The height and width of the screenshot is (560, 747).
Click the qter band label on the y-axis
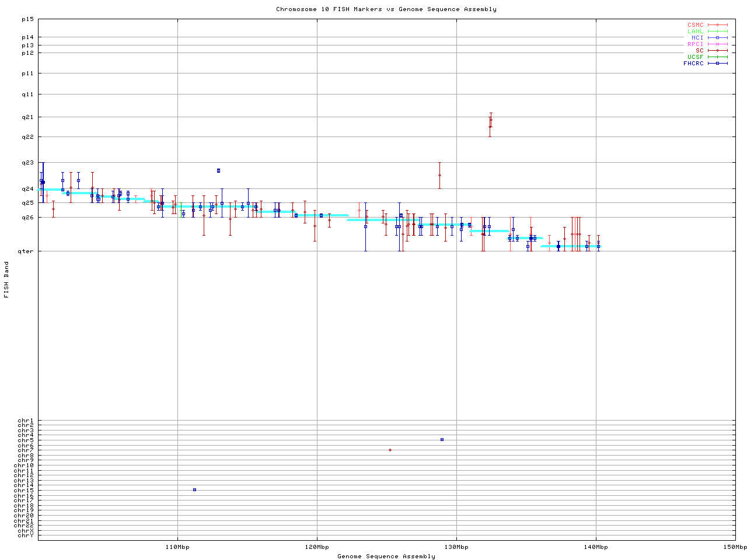(x=26, y=251)
